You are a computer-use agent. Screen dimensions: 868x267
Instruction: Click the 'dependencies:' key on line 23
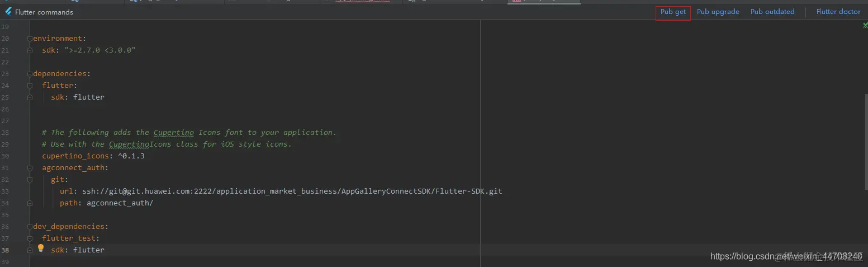pyautogui.click(x=62, y=74)
